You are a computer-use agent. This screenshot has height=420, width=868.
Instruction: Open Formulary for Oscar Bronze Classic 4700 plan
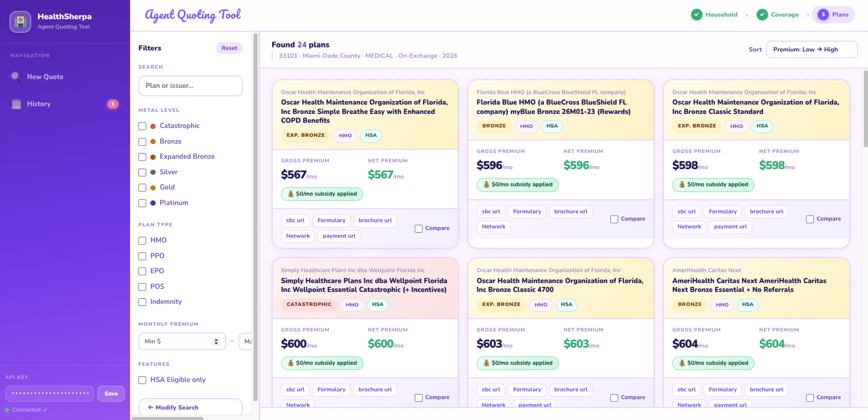click(x=527, y=390)
